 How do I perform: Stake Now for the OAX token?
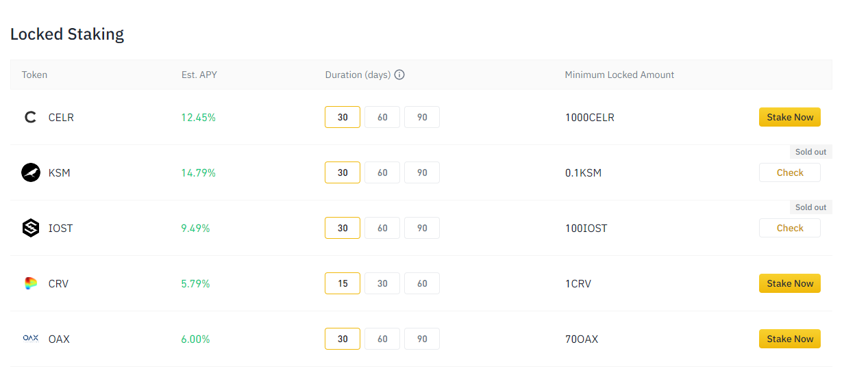tap(790, 339)
